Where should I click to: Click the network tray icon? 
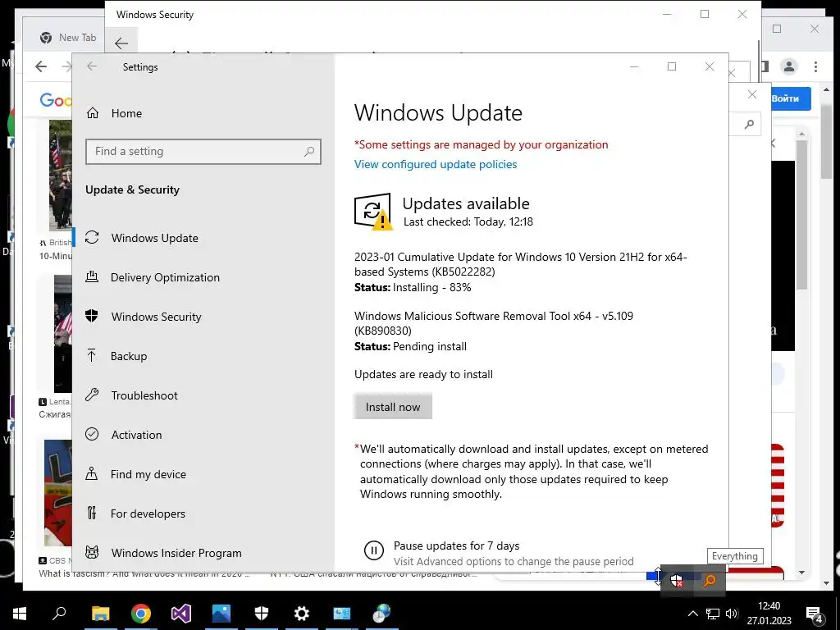coord(713,614)
